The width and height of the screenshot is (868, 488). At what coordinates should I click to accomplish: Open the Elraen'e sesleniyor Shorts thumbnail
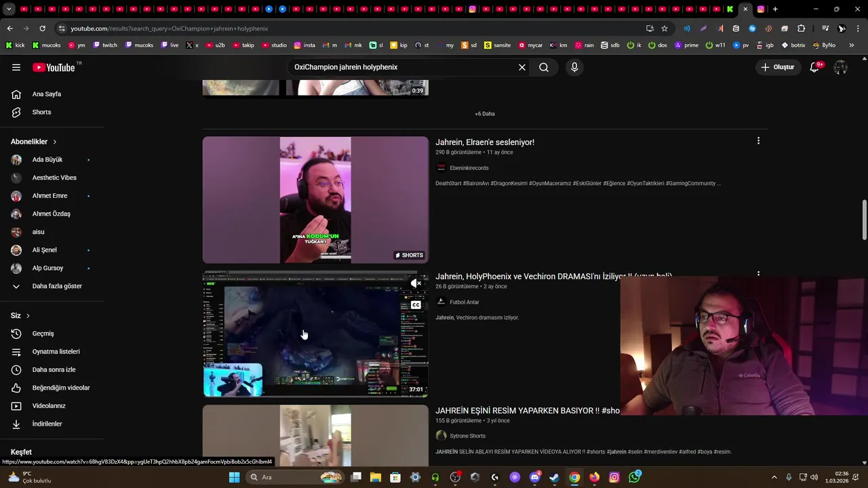[315, 200]
